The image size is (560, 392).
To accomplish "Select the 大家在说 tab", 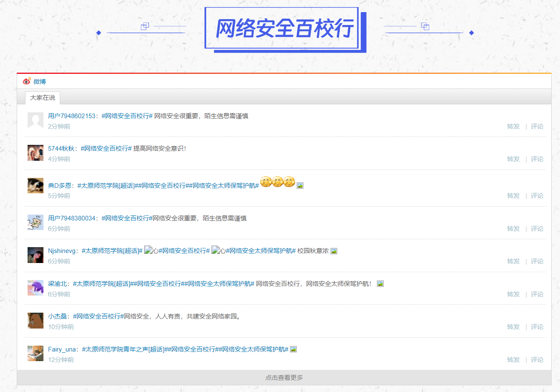I will 43,98.
